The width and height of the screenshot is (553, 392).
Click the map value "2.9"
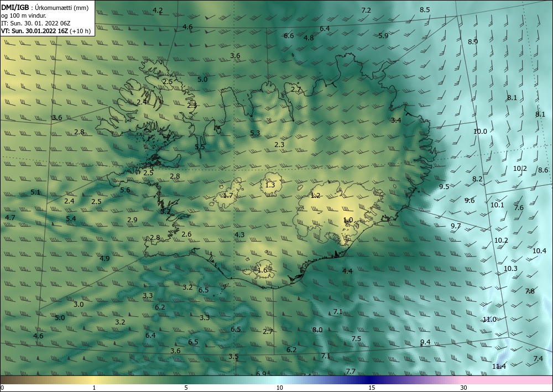pyautogui.click(x=132, y=219)
